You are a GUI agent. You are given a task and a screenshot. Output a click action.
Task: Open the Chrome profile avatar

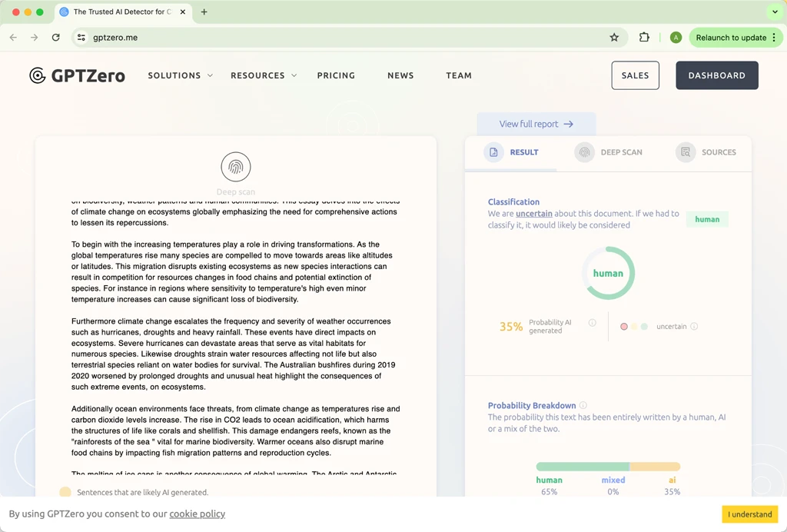click(676, 37)
